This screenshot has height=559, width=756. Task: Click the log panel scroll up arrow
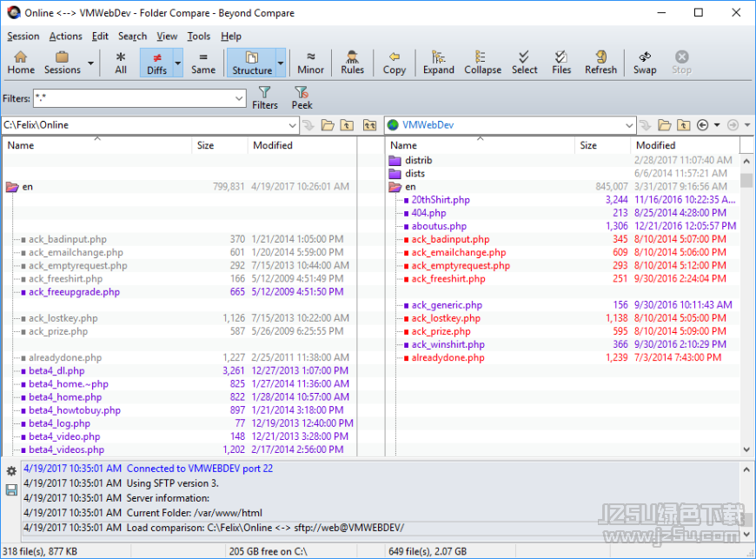(x=746, y=469)
